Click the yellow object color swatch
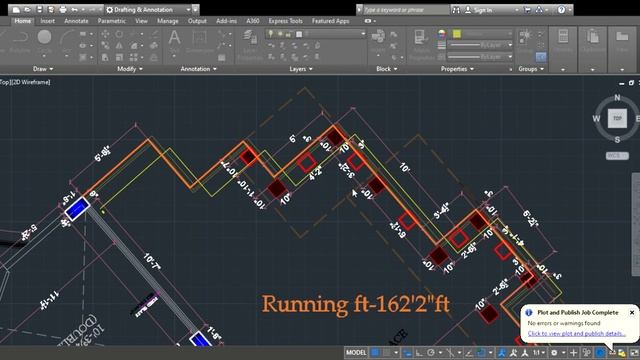 tap(457, 34)
